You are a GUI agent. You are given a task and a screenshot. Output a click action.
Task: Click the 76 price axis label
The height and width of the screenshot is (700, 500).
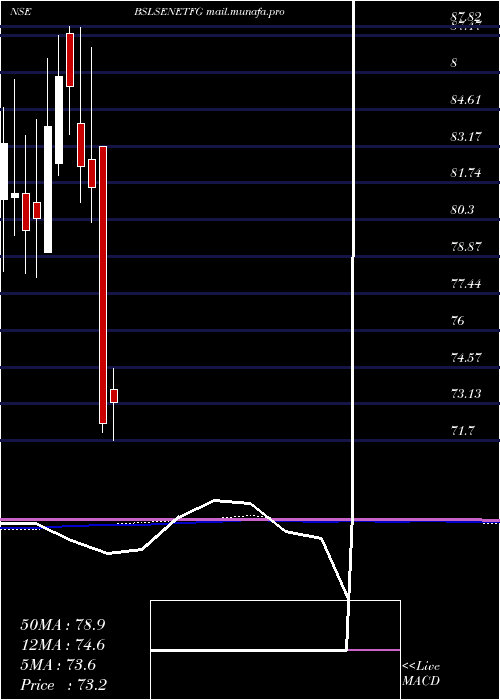pyautogui.click(x=458, y=321)
